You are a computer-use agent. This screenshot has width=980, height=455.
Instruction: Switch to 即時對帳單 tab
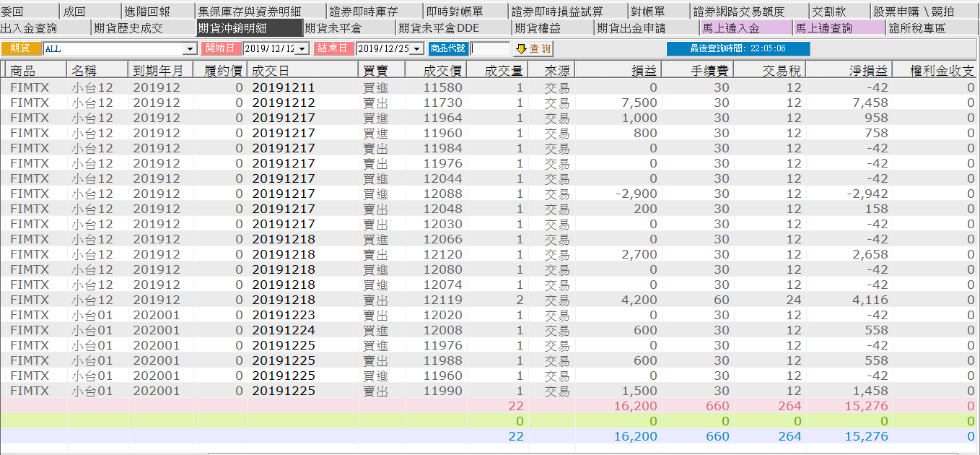465,12
